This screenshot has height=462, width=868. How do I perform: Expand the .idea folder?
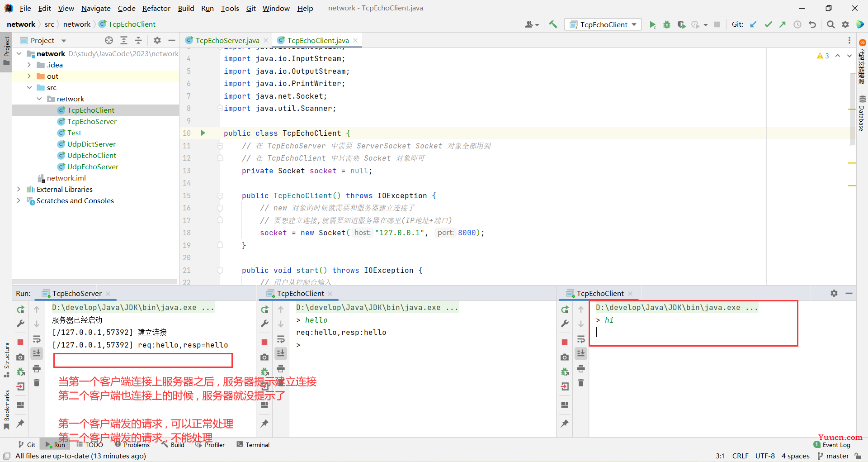(x=29, y=65)
